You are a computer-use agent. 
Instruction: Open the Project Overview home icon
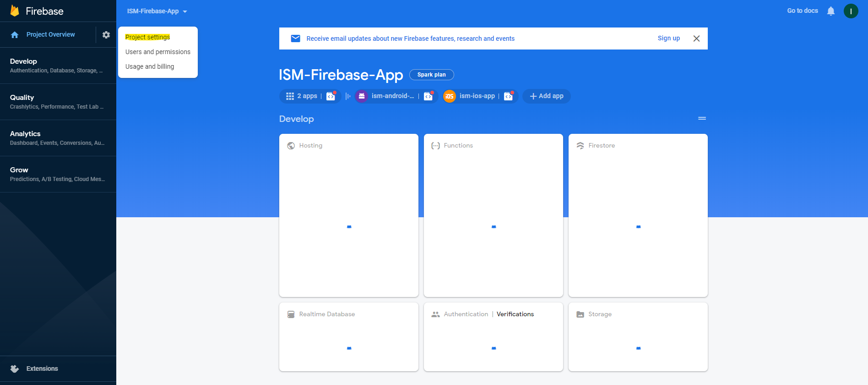point(15,35)
